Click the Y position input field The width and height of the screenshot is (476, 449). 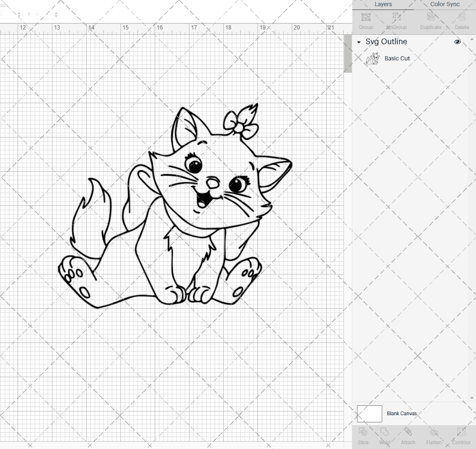43,14
